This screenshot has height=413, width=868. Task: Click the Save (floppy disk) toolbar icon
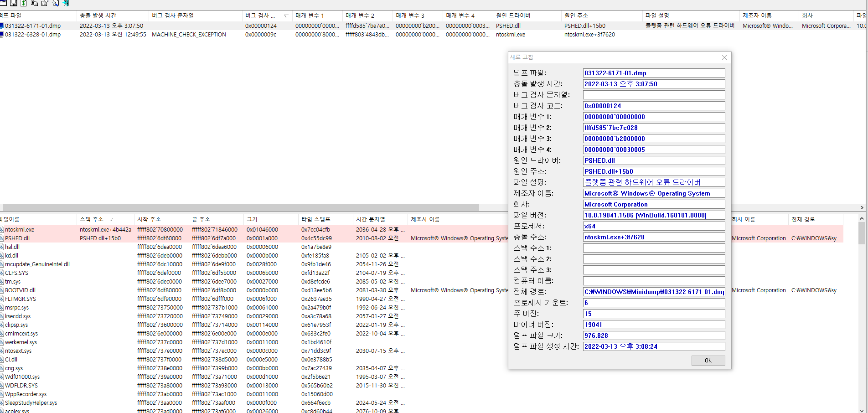coord(13,3)
